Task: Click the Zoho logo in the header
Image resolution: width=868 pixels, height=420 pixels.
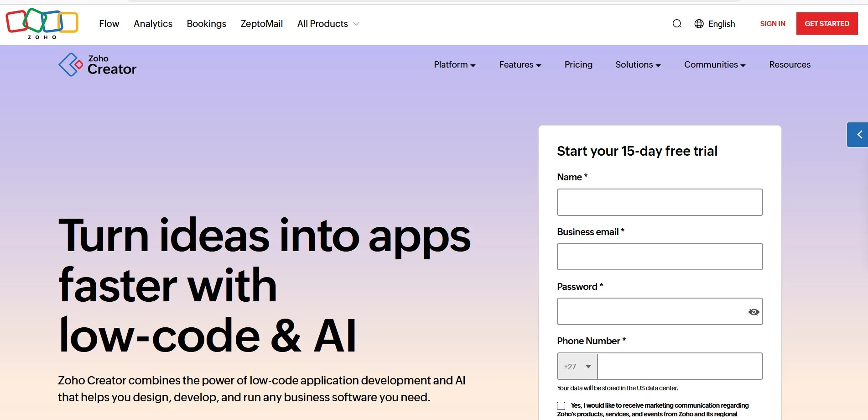Action: [42, 23]
